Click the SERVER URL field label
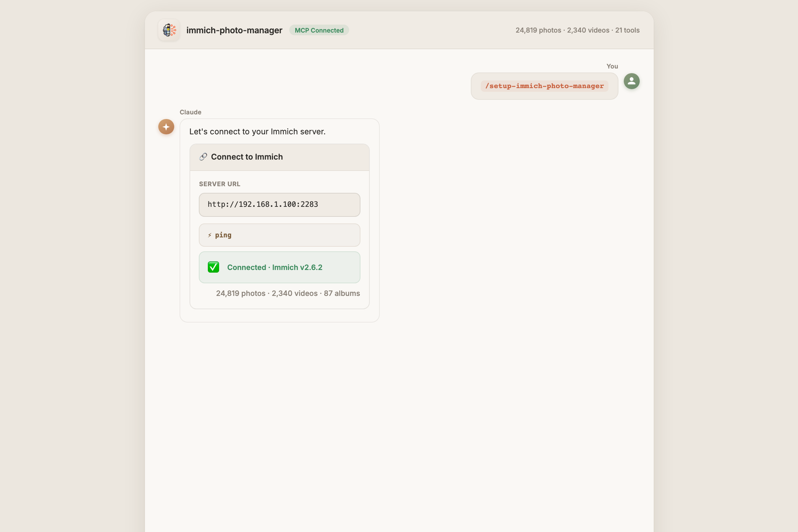The height and width of the screenshot is (532, 798). (219, 184)
